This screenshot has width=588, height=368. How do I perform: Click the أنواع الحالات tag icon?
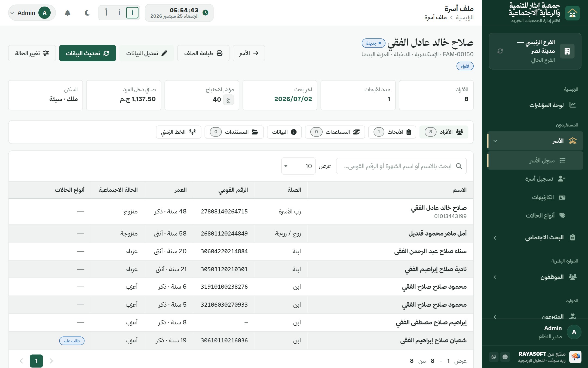point(562,215)
